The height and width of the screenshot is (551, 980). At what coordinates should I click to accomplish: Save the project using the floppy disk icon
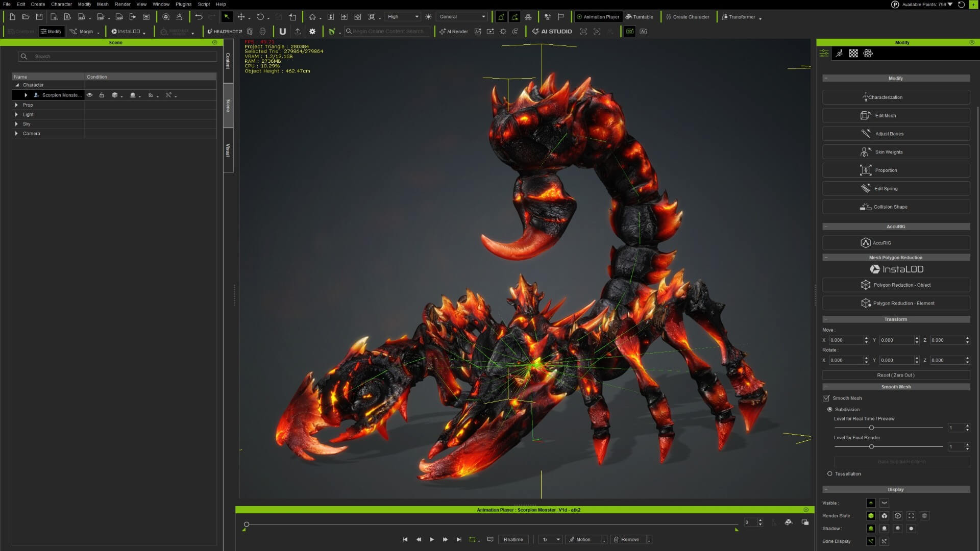(39, 17)
